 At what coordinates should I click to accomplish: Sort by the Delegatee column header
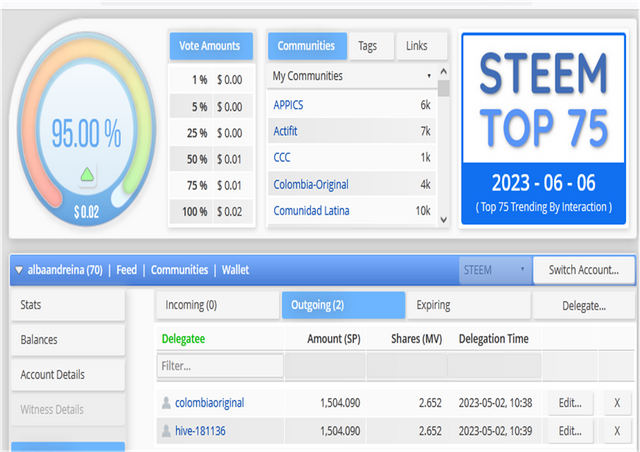pos(183,339)
